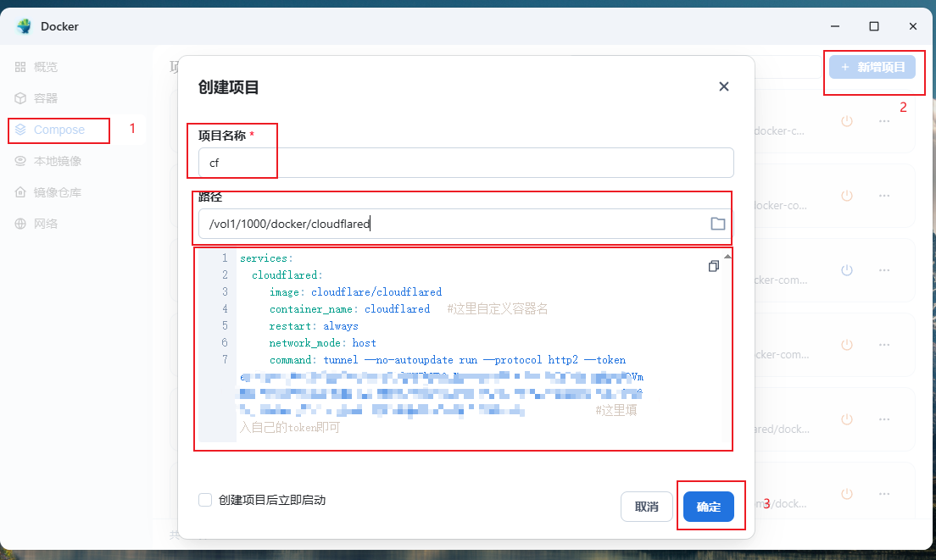Open 容器 containers in sidebar
This screenshot has width=936, height=560.
[45, 98]
